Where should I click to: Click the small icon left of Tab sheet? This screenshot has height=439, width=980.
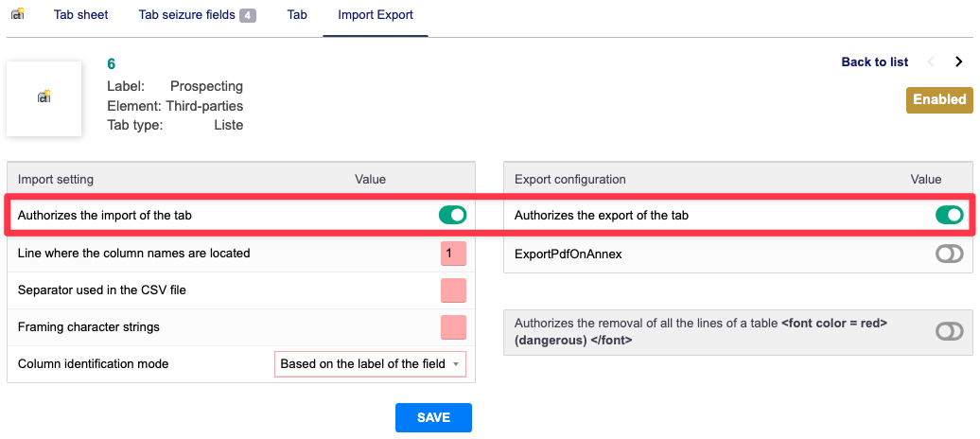[17, 15]
